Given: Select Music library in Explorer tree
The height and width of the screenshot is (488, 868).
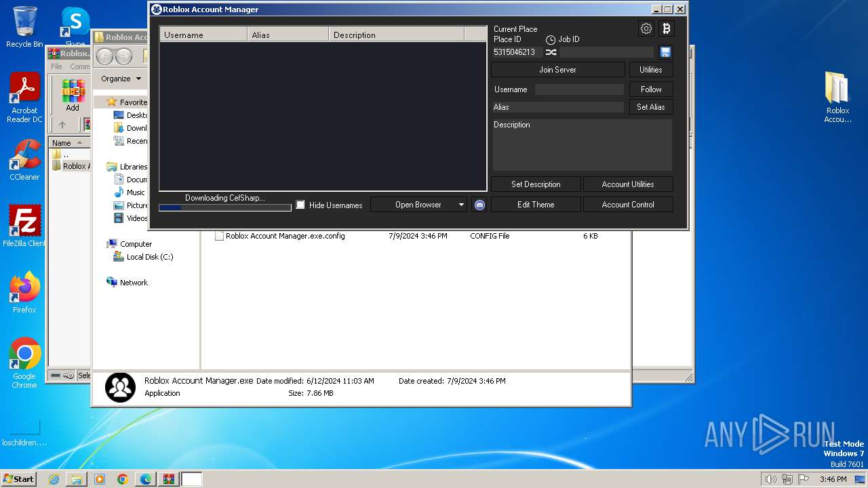Looking at the screenshot, I should point(136,192).
